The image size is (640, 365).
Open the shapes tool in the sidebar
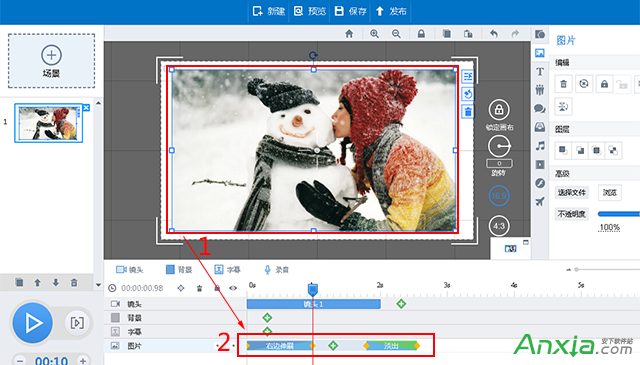coord(540,34)
